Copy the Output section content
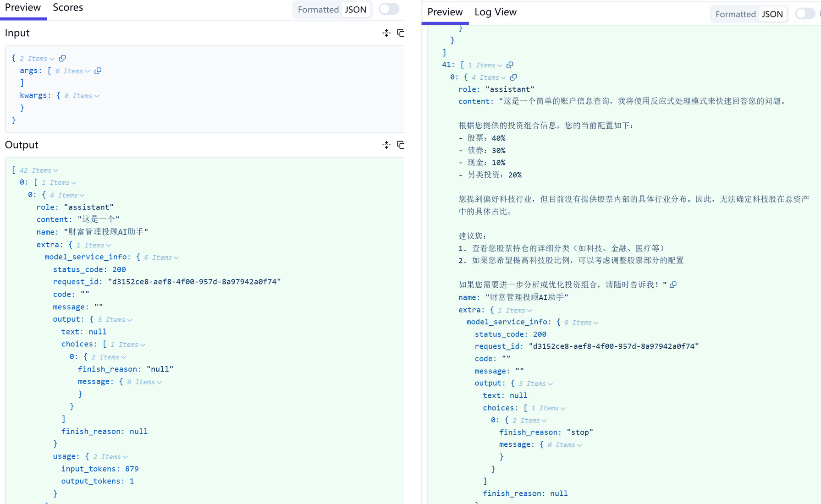 401,145
